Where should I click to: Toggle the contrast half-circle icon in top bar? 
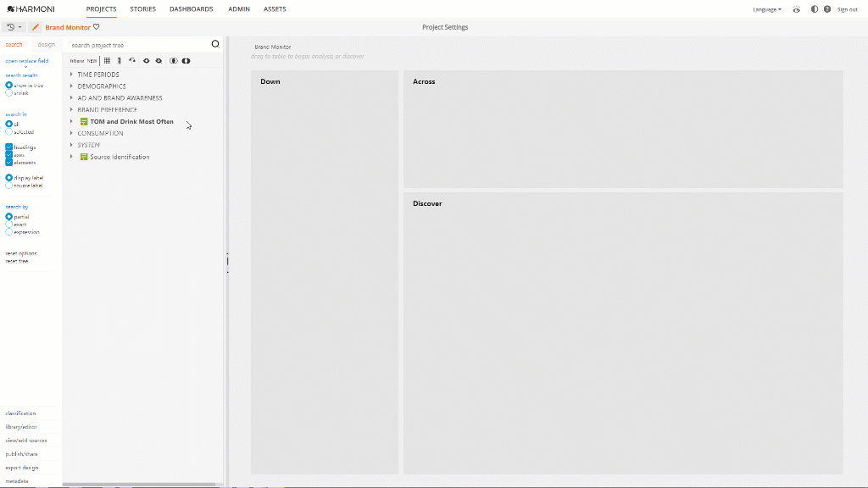tap(815, 9)
